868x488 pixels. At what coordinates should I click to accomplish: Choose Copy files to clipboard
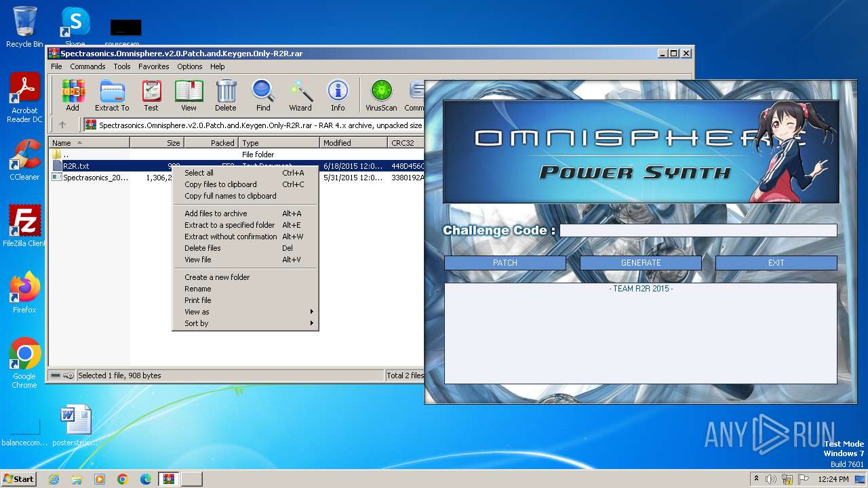coord(245,184)
